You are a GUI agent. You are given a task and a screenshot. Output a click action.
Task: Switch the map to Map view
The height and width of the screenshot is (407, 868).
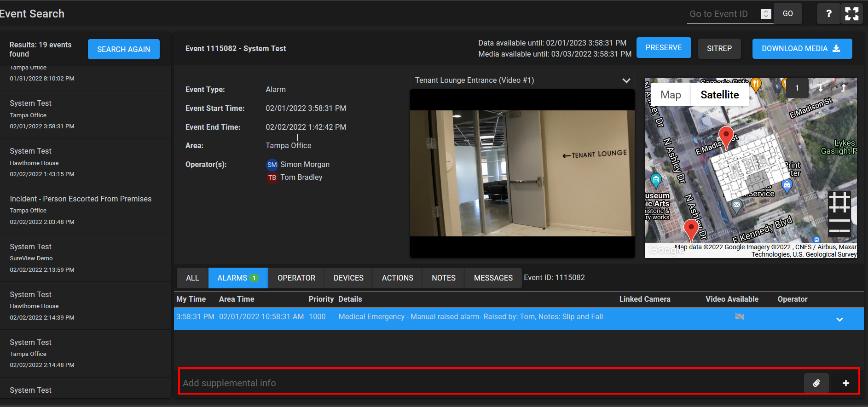point(671,95)
